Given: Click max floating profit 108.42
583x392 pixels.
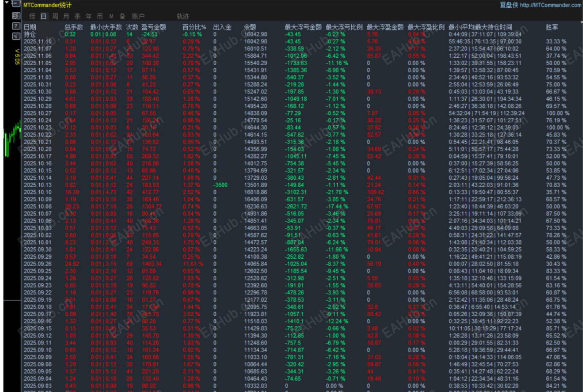Looking at the screenshot, I should pyautogui.click(x=376, y=192).
